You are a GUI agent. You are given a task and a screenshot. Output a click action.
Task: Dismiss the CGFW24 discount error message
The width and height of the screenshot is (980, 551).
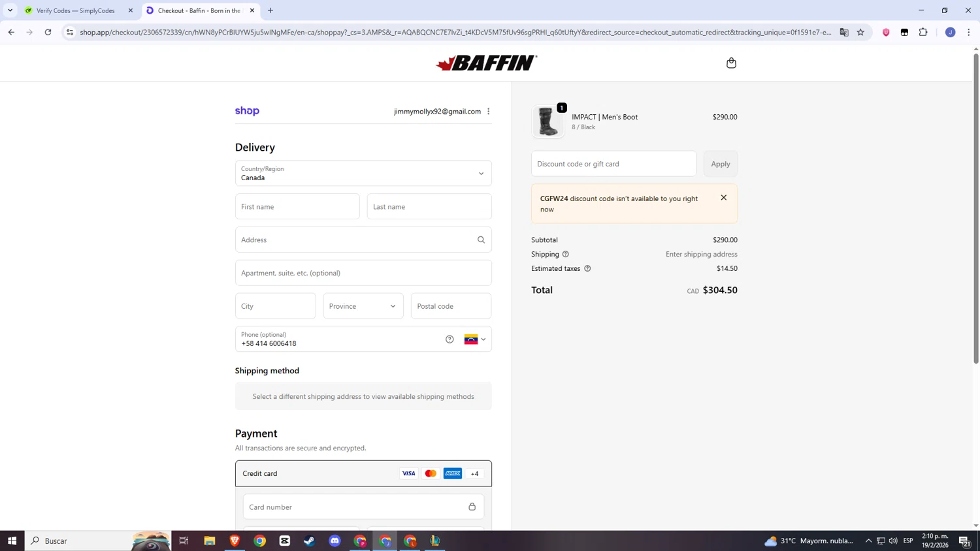pos(723,198)
